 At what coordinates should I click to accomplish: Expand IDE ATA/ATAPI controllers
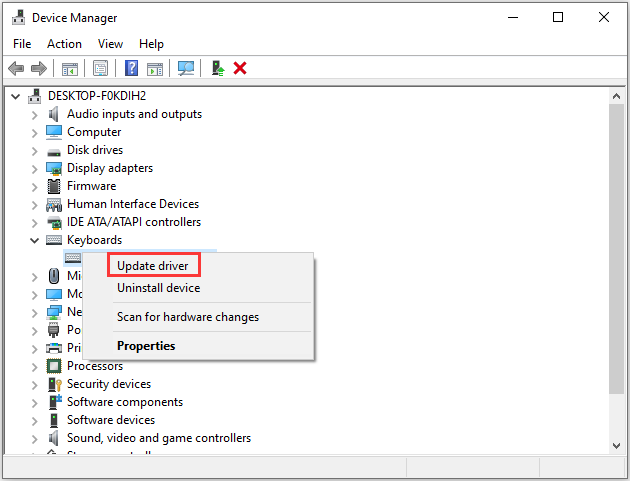coord(35,223)
